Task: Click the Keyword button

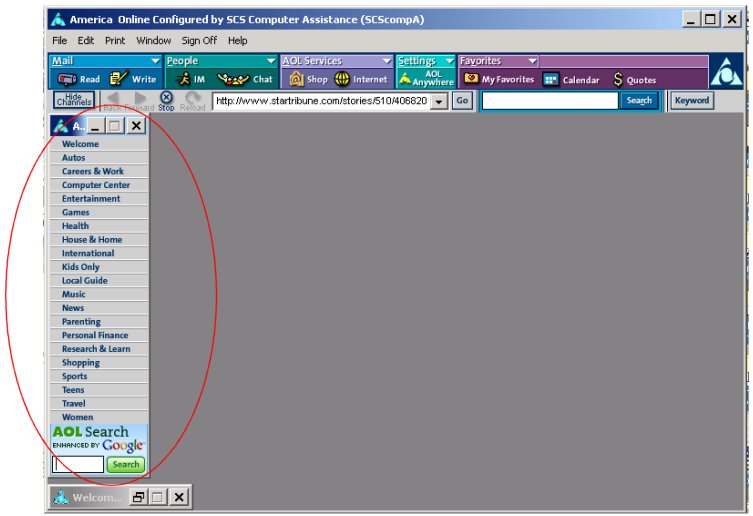Action: click(x=691, y=101)
